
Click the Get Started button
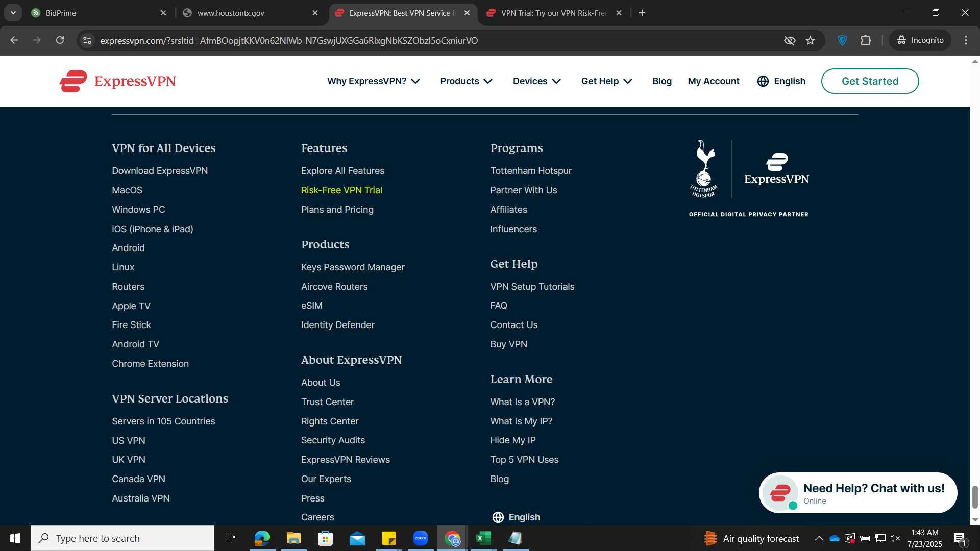[x=870, y=81]
